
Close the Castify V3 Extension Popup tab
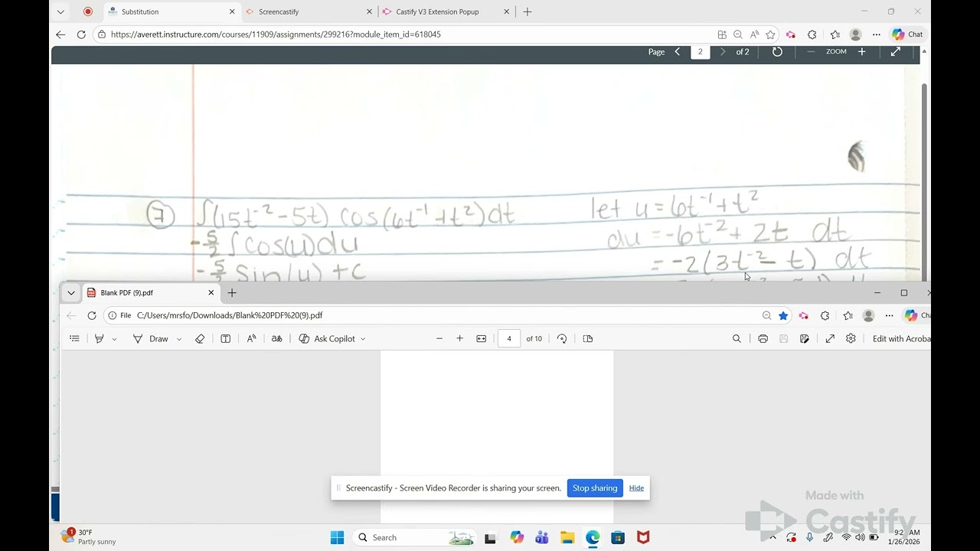[506, 11]
